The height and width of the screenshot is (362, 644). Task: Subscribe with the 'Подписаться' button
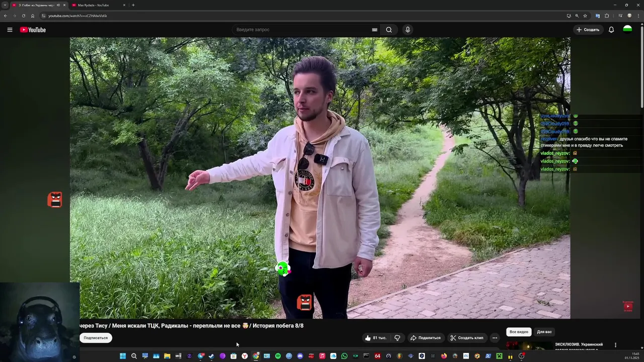(x=96, y=338)
